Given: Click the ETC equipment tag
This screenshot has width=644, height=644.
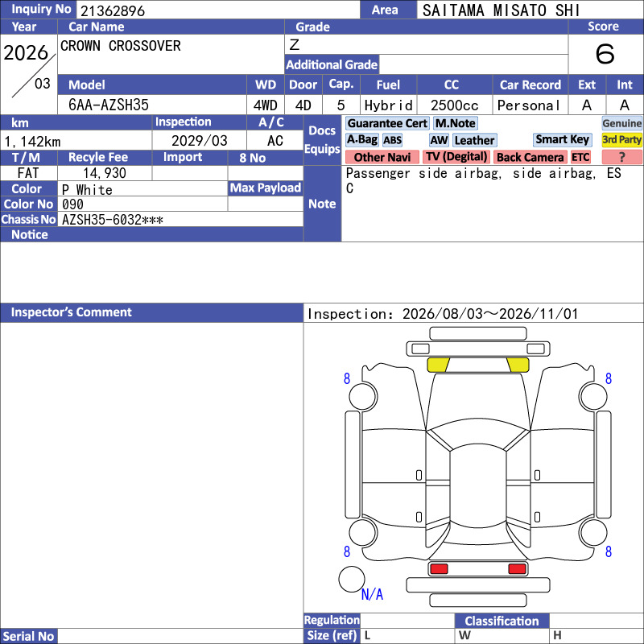Looking at the screenshot, I should (580, 157).
